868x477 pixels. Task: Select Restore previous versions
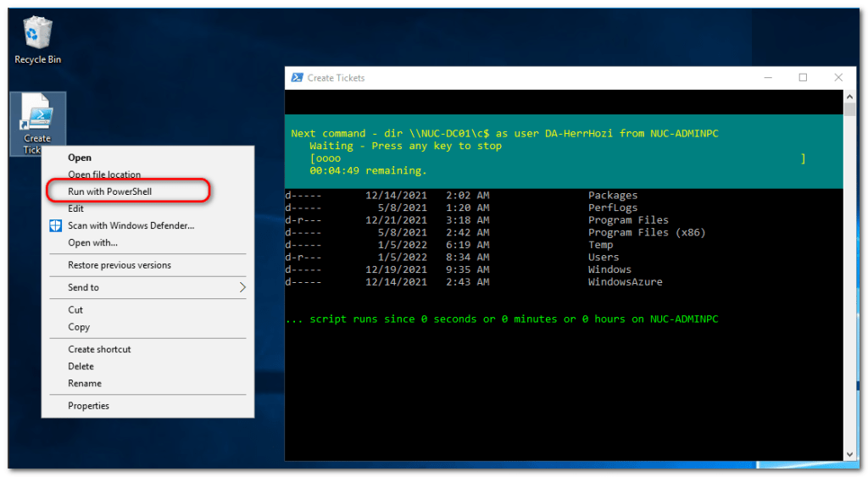pos(120,265)
